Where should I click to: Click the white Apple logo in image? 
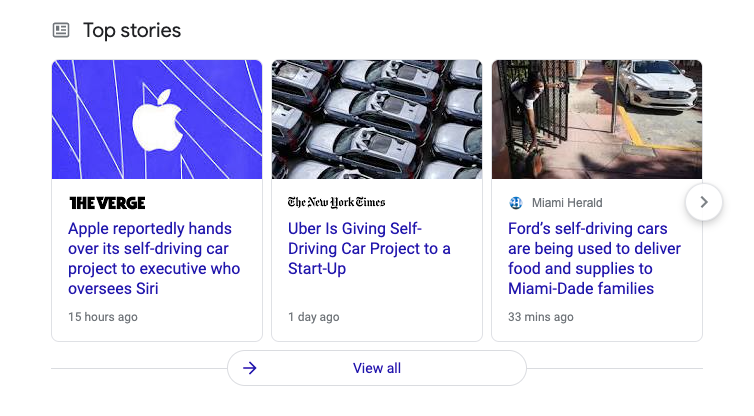[x=157, y=118]
